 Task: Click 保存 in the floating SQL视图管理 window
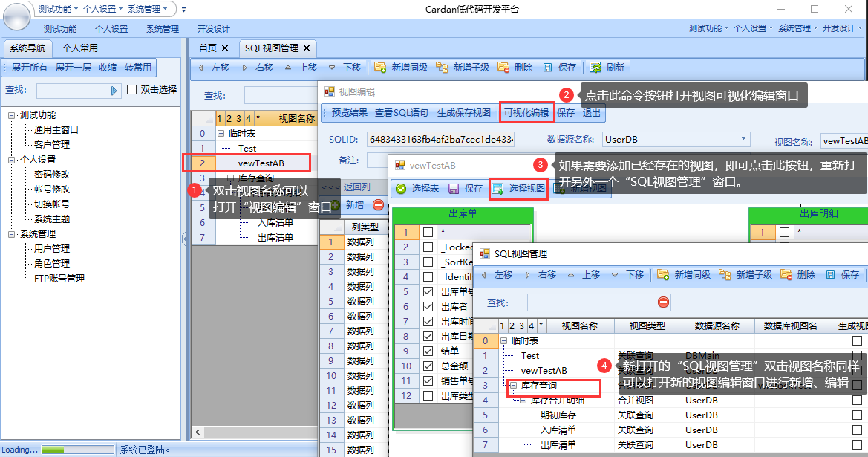click(x=843, y=275)
